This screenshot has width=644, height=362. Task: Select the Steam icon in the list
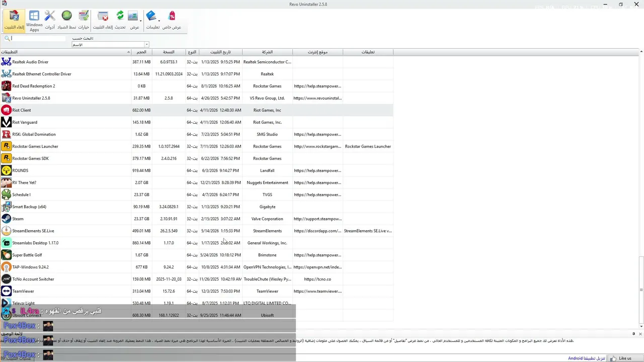[x=6, y=219]
